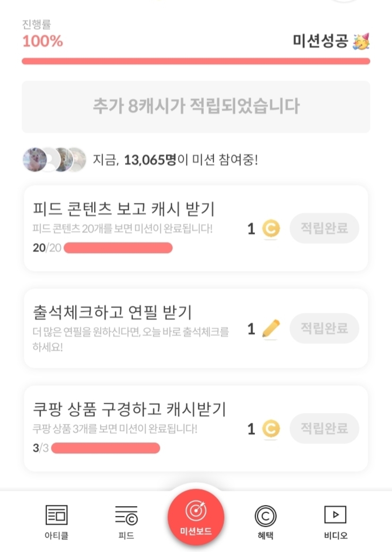Click 적립완료 button for 쿠팡 mission

pos(324,428)
